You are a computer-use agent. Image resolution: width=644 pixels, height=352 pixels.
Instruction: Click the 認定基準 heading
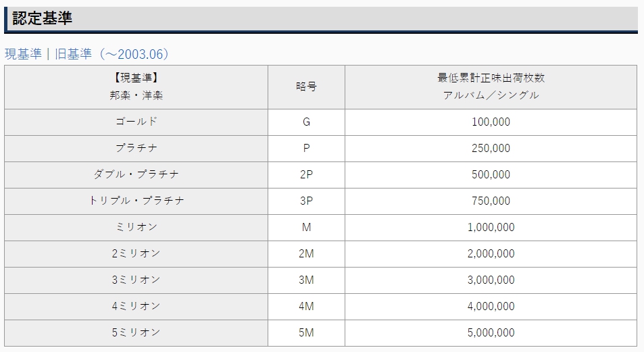click(43, 18)
